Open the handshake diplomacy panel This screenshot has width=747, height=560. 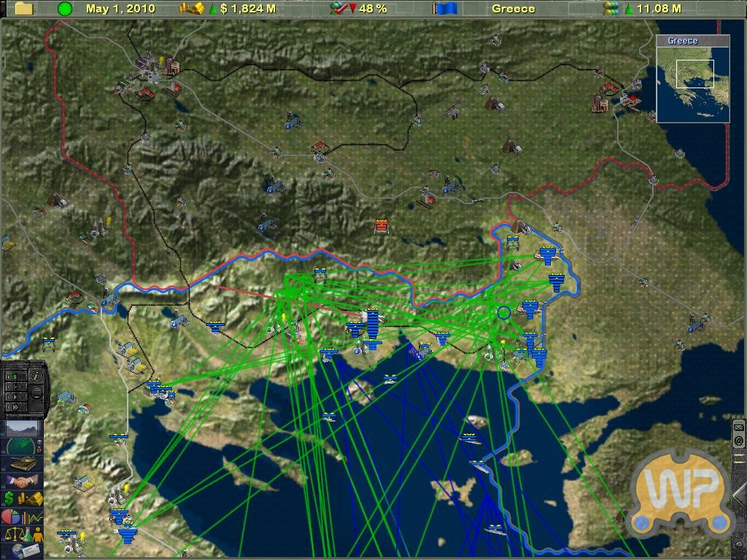[23, 481]
